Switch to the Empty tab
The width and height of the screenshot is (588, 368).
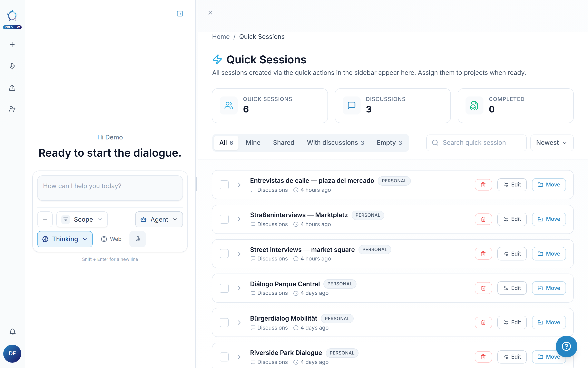389,143
